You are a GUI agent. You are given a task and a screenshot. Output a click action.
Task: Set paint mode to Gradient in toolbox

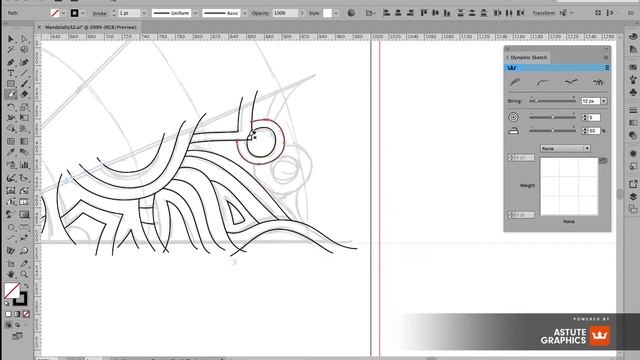[x=17, y=314]
